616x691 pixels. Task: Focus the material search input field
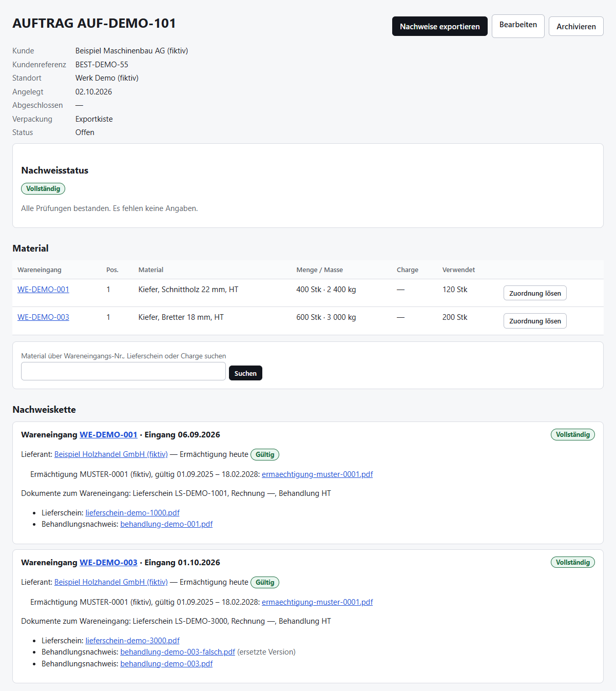tap(123, 371)
